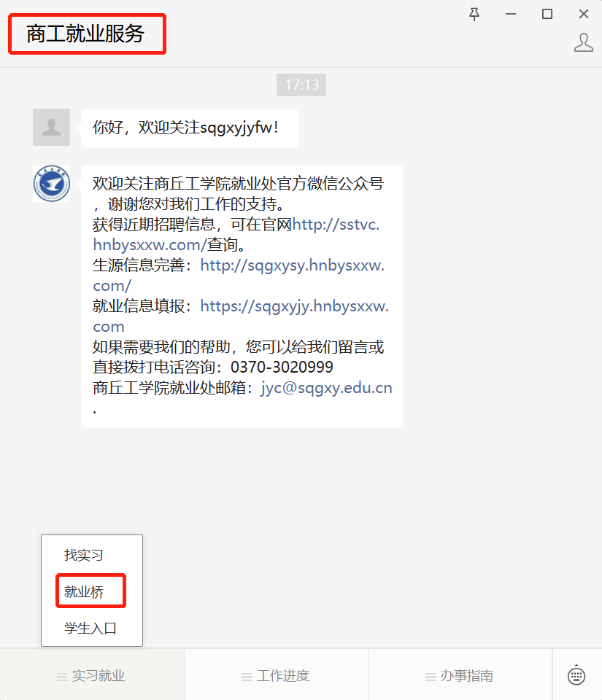This screenshot has height=700, width=602.
Task: Expand the 办事指南 bottom menu
Action: click(460, 675)
